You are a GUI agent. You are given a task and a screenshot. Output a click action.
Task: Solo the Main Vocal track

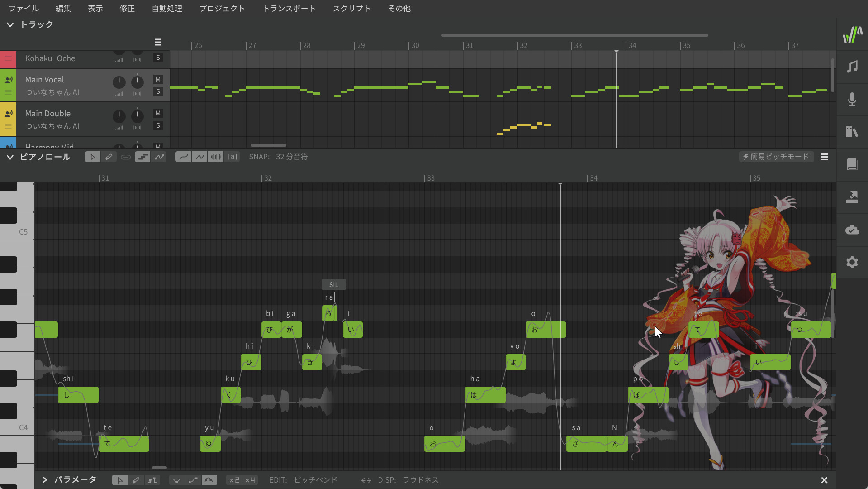click(158, 91)
